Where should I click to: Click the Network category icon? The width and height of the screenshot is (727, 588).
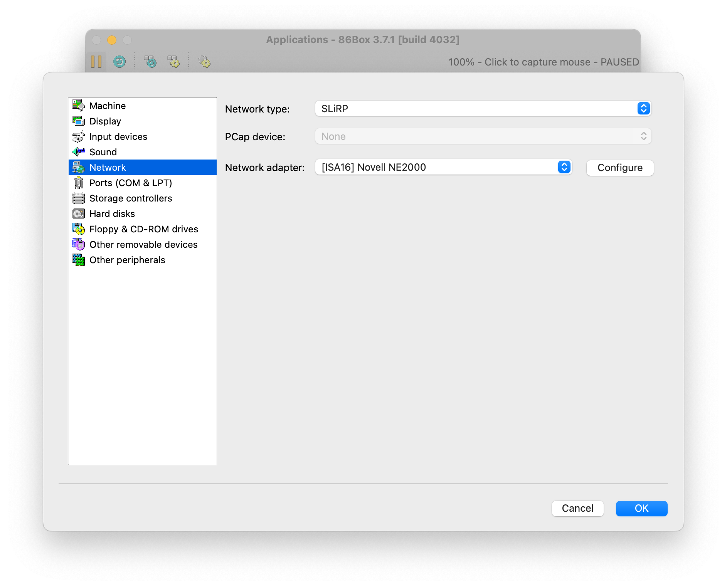(x=79, y=167)
